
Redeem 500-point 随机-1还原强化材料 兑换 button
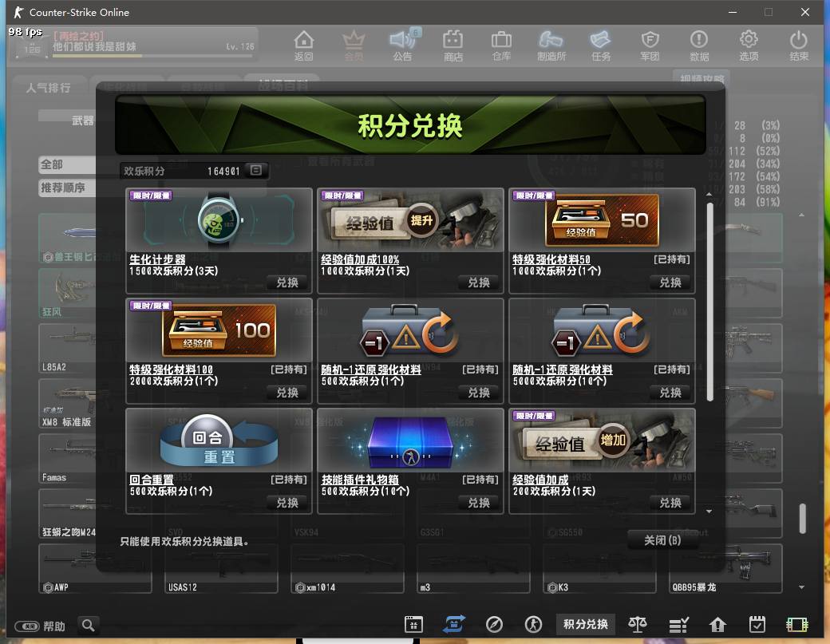click(x=479, y=393)
